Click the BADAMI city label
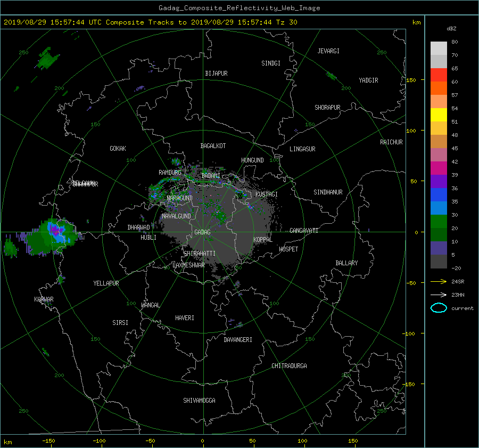Screen dimensions: 479x448 [x=211, y=176]
